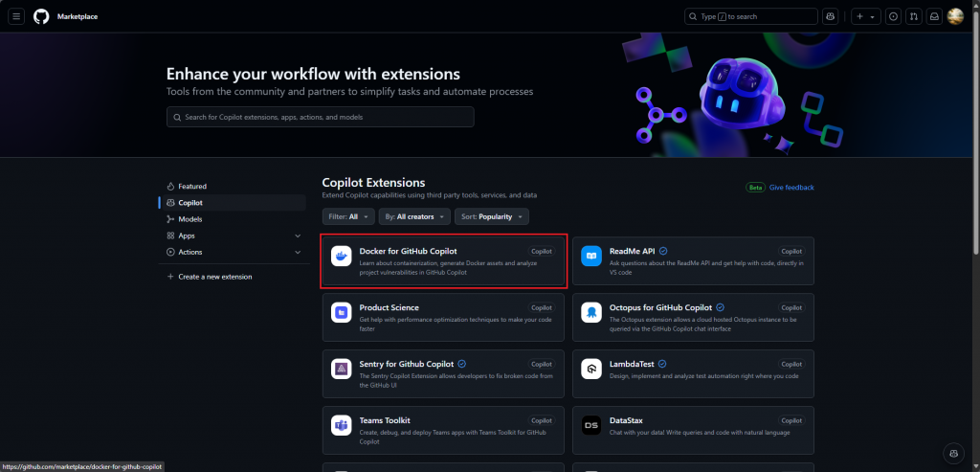The height and width of the screenshot is (472, 980).
Task: Click the plus create-new button
Action: [860, 16]
